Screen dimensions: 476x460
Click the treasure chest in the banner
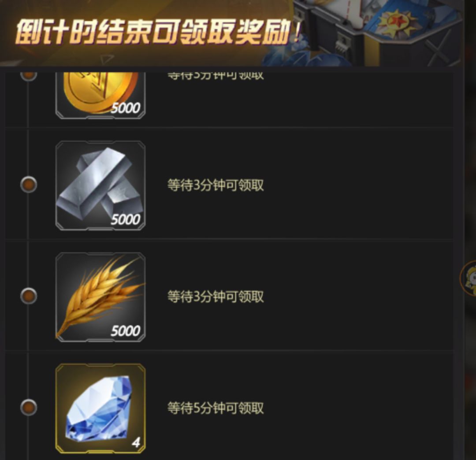click(376, 32)
